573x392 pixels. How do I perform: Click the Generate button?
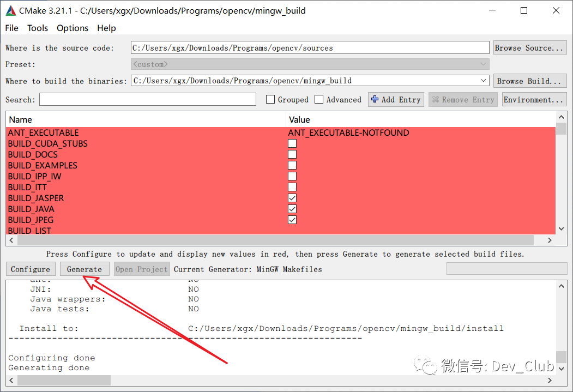85,269
